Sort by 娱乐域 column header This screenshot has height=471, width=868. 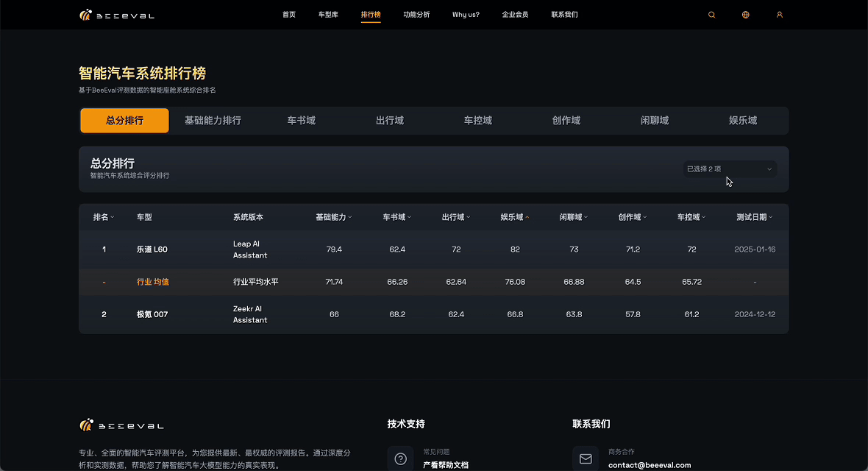(515, 217)
